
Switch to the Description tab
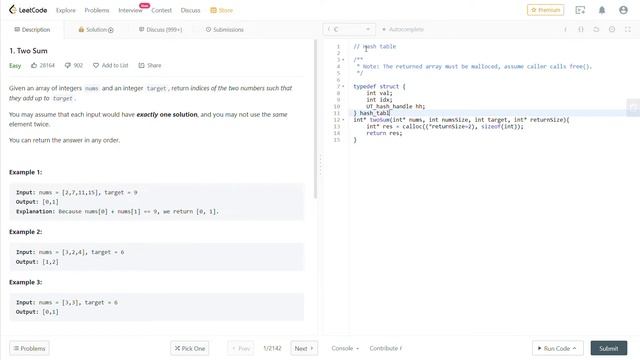click(32, 29)
